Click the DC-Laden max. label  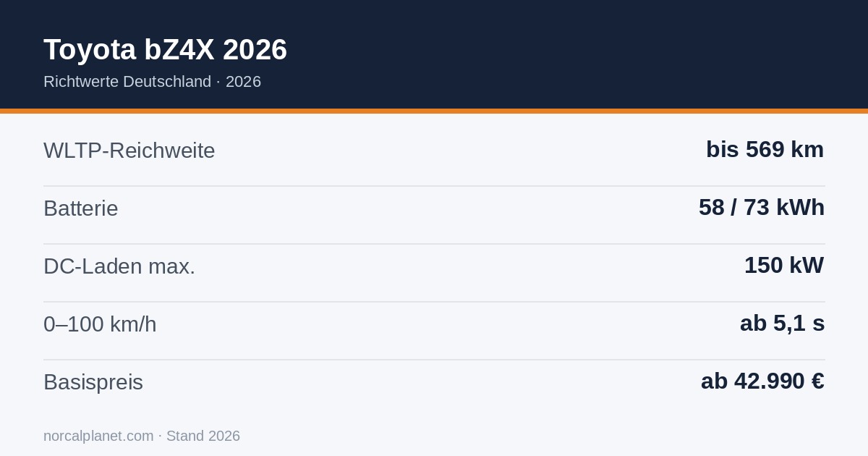(119, 266)
